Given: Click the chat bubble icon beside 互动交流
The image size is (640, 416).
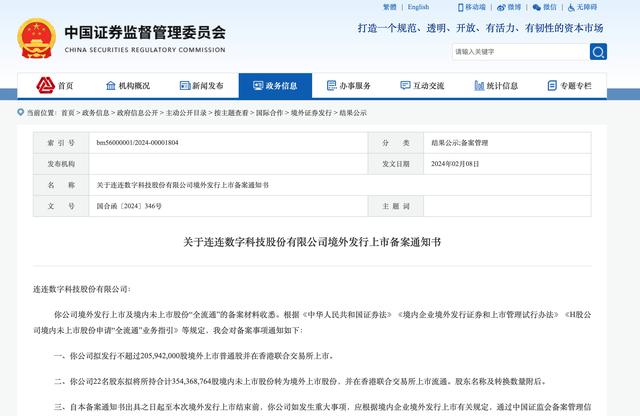Looking at the screenshot, I should [405, 85].
